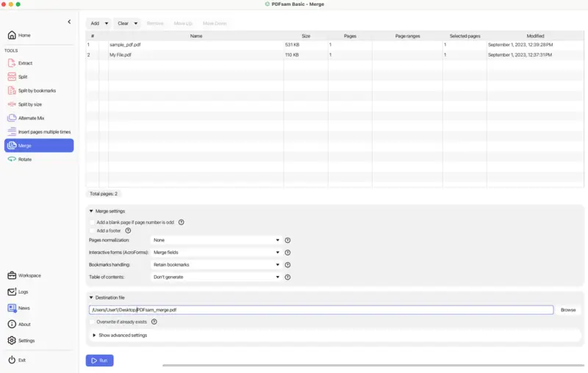Open the Bookmarks handling dropdown
Screen dimensions: 588x373
(216, 265)
